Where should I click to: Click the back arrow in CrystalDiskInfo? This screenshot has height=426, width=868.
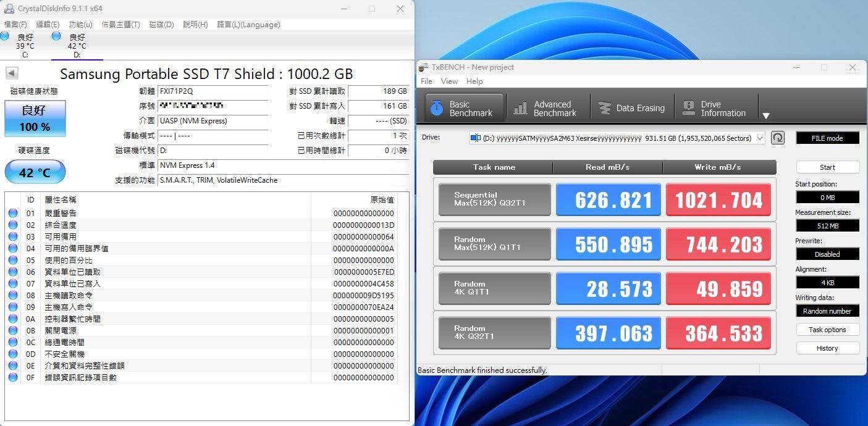(x=12, y=72)
